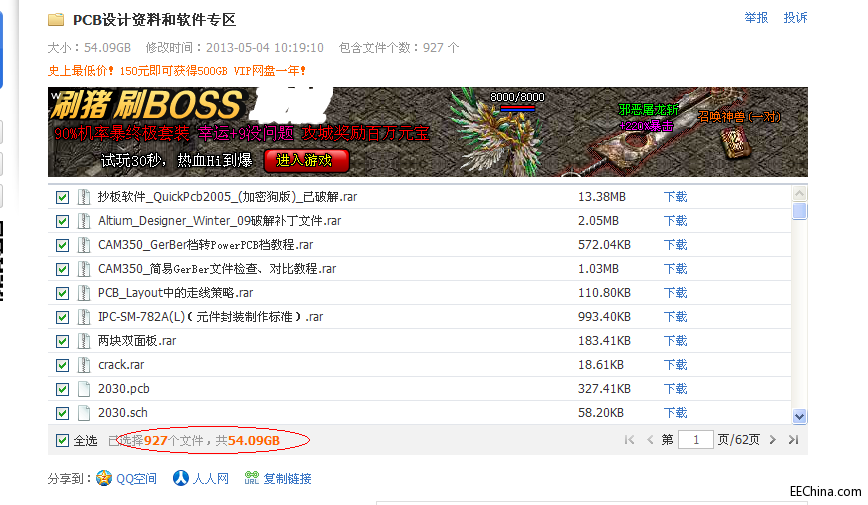This screenshot has height=505, width=868.
Task: Click the archive icon for Altium_Designer_Winter_09 file
Action: pos(84,221)
